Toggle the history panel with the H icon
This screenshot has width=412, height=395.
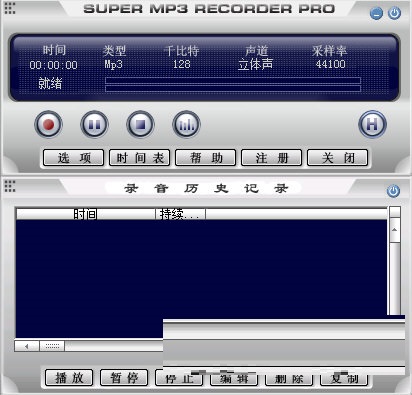pos(372,124)
